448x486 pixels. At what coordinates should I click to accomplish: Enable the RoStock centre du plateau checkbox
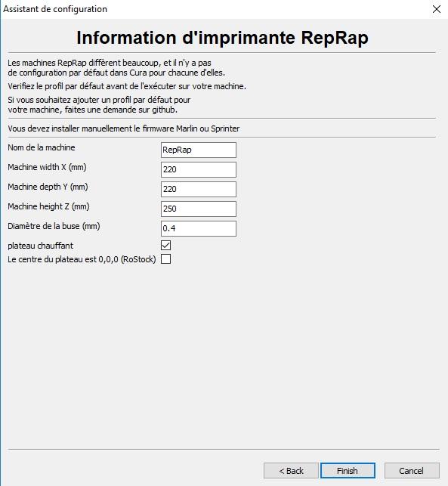click(x=165, y=258)
